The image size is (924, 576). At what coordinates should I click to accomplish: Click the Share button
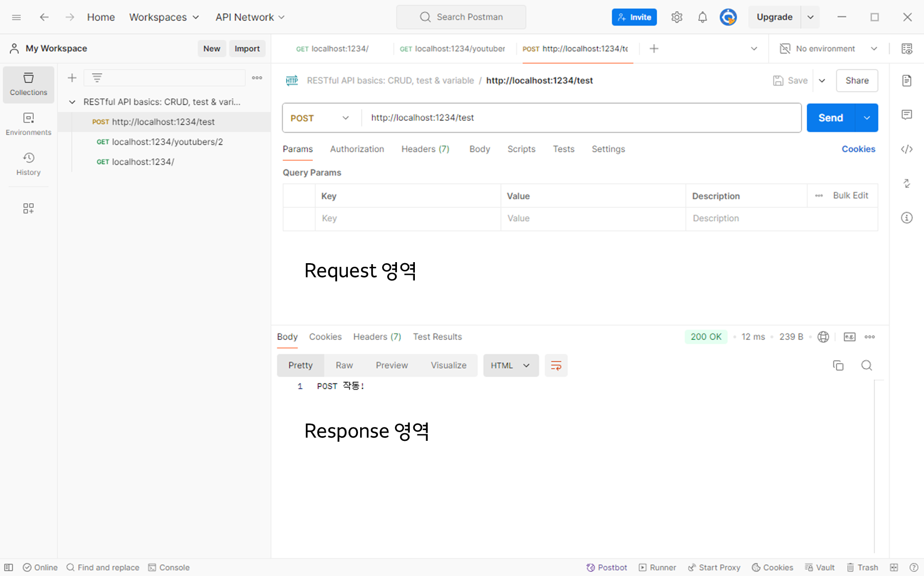(857, 81)
